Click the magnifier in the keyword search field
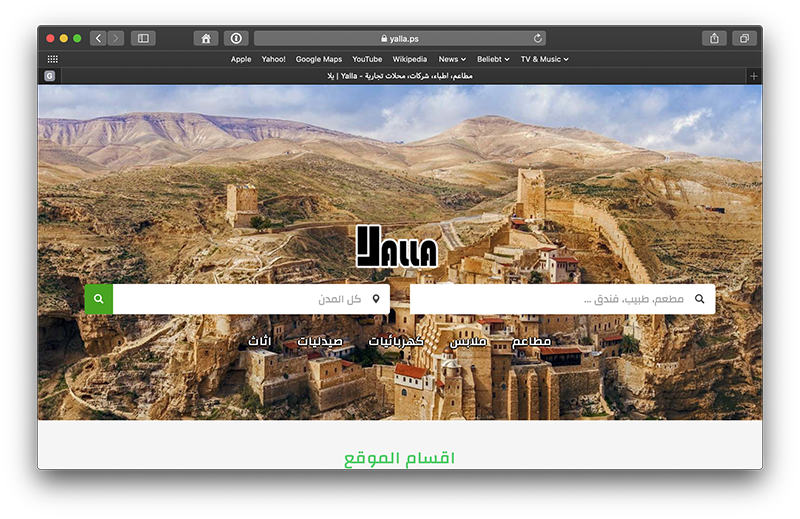The height and width of the screenshot is (519, 800). (699, 299)
